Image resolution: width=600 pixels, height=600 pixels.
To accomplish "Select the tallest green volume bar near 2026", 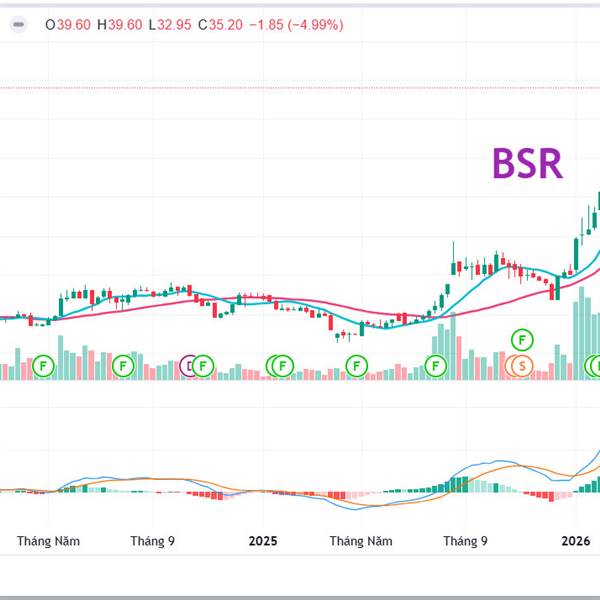I will [x=582, y=333].
